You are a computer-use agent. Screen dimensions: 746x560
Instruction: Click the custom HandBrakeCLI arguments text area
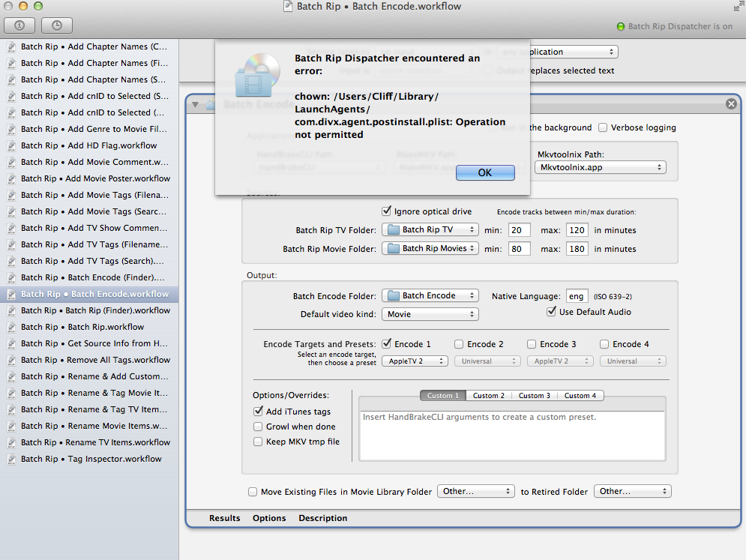(512, 436)
